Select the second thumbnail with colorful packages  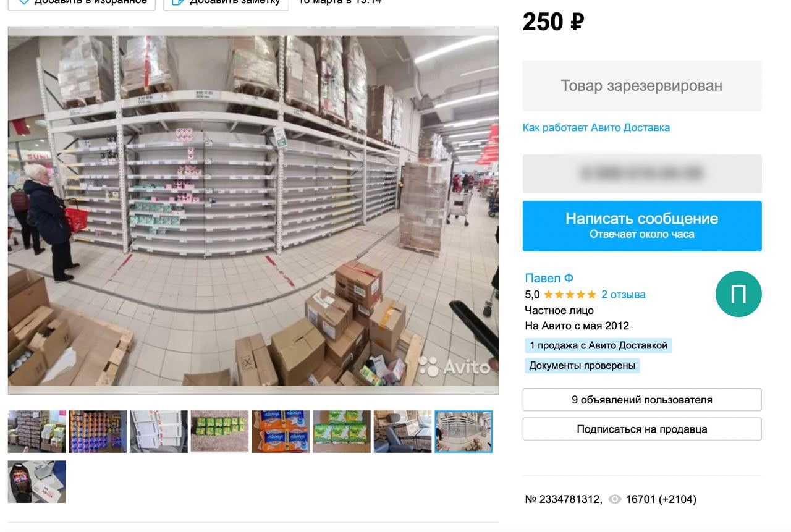(x=98, y=431)
